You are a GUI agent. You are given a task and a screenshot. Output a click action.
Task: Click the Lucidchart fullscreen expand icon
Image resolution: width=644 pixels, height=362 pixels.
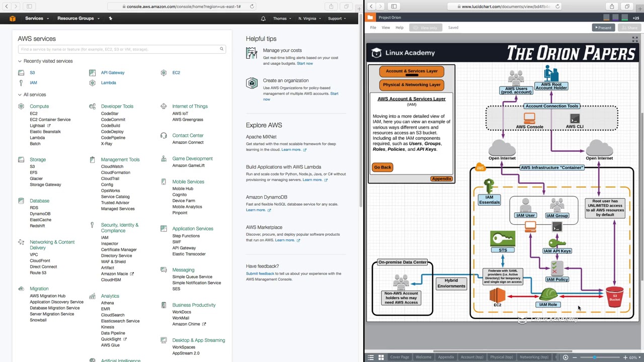point(635,39)
